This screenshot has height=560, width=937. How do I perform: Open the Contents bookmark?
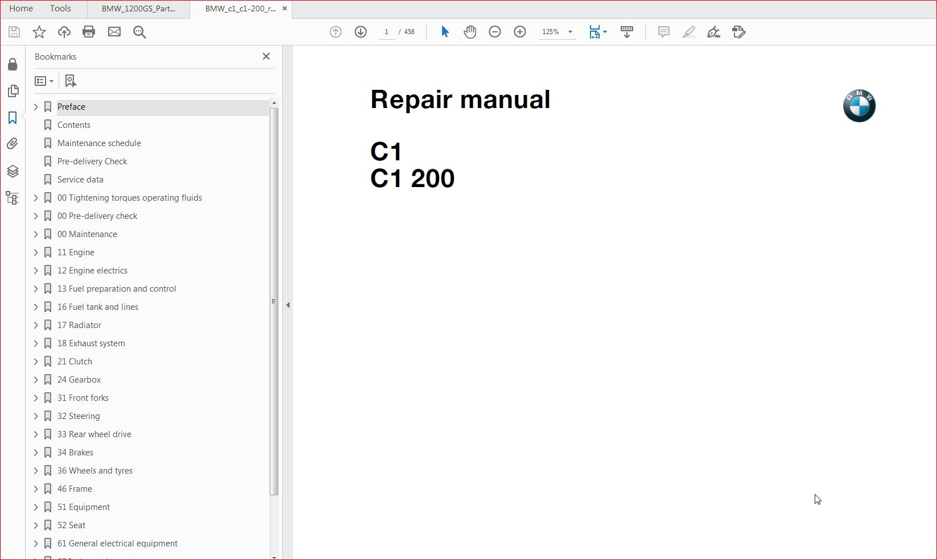(74, 125)
